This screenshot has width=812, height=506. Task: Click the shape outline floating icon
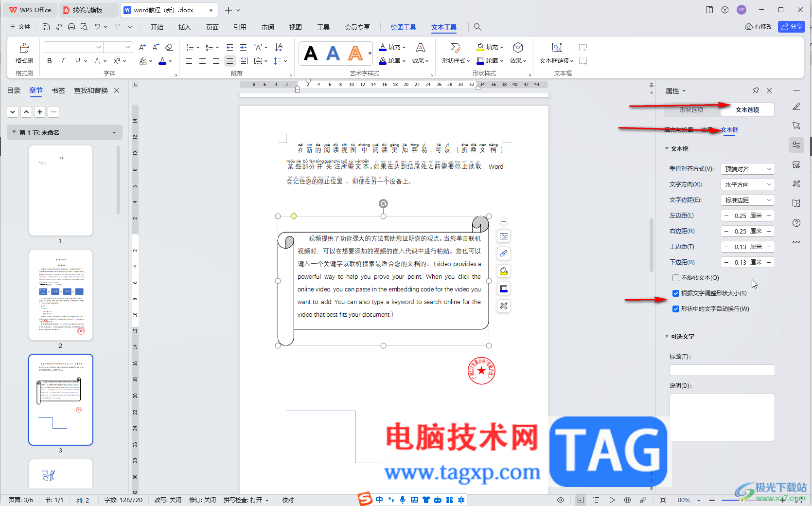(504, 289)
